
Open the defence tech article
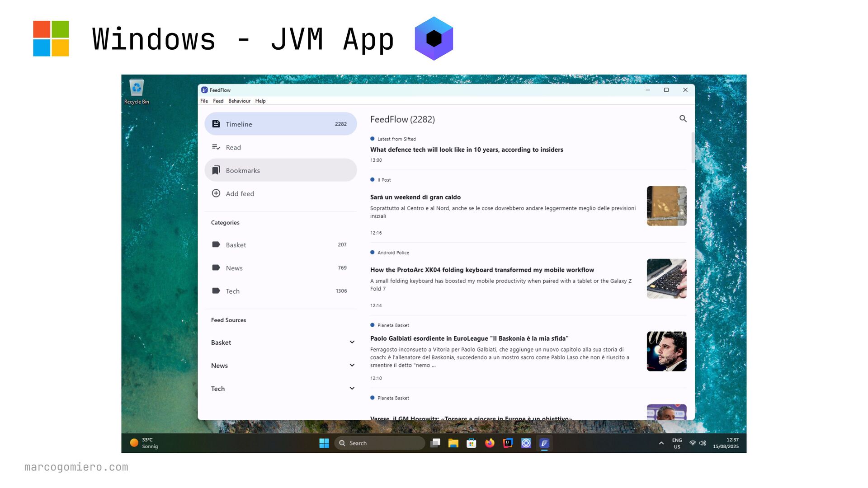[x=467, y=150]
